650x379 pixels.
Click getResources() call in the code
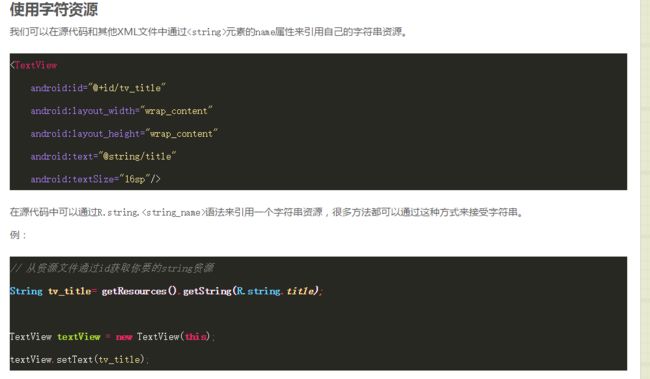pyautogui.click(x=139, y=291)
